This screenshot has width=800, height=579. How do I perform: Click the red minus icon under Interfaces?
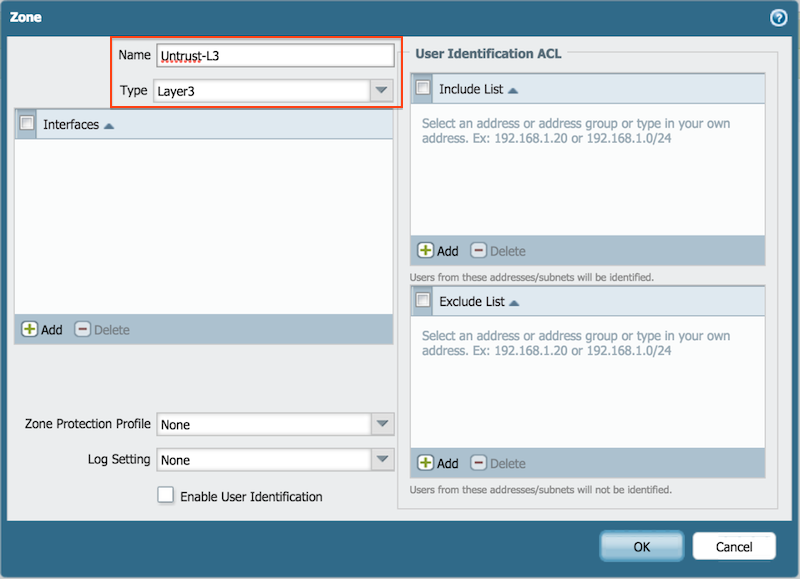pyautogui.click(x=83, y=329)
